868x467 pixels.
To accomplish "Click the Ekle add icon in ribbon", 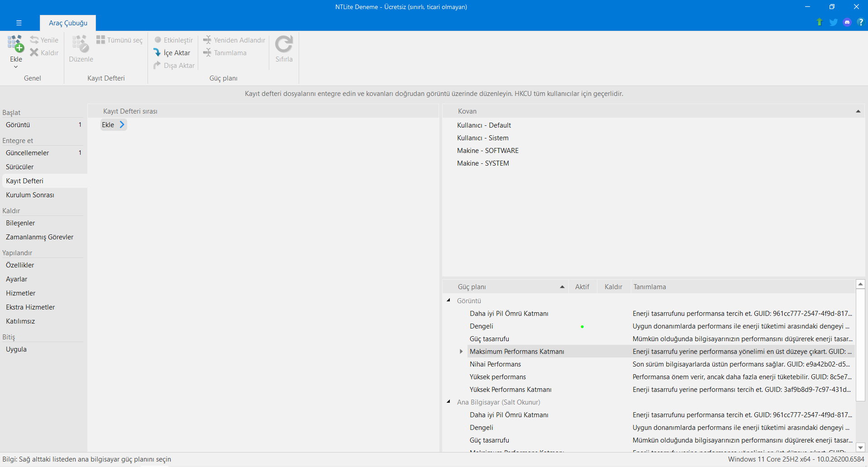I will (x=16, y=44).
